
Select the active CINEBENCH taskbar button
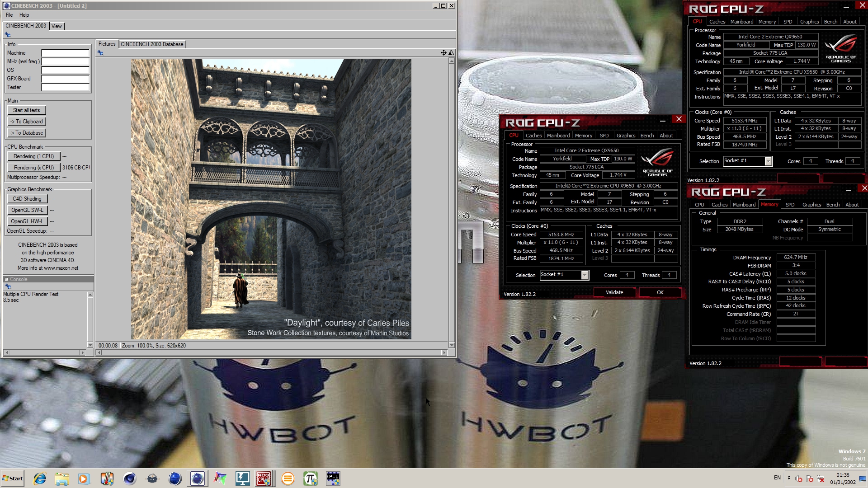click(198, 479)
